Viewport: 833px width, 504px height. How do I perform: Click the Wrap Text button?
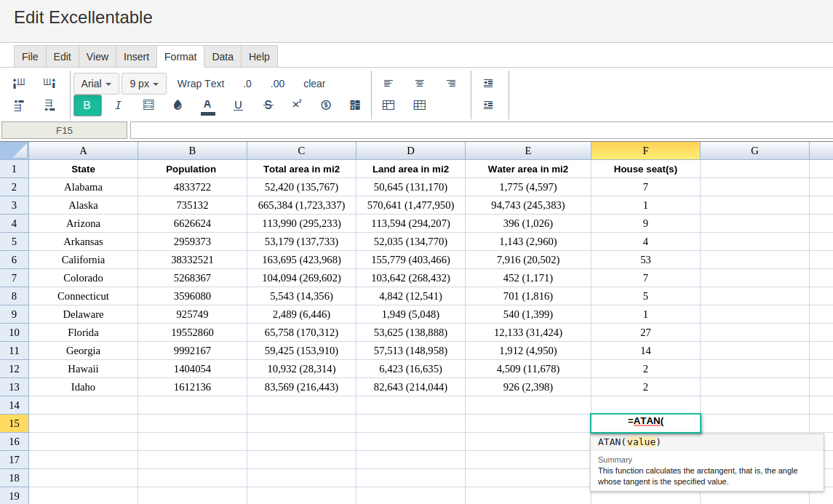201,84
